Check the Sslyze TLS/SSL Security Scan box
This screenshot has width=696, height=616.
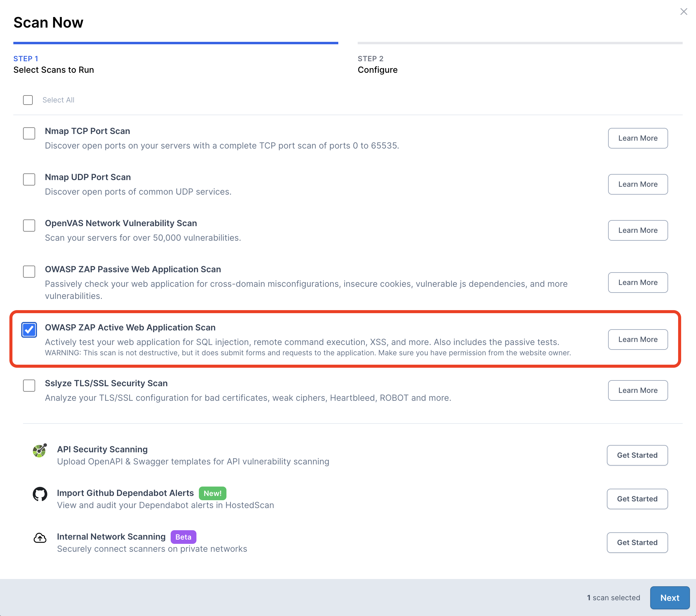pos(29,386)
